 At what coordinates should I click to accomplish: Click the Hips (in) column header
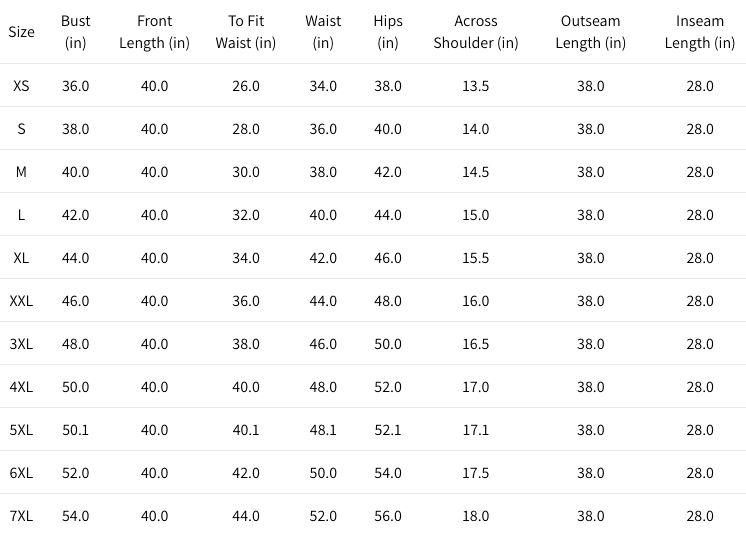click(x=388, y=32)
